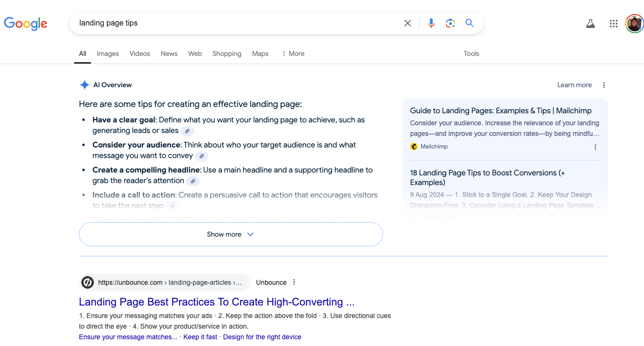Follow the 'Keep it fast' sitelink
The width and height of the screenshot is (644, 346).
(x=200, y=336)
